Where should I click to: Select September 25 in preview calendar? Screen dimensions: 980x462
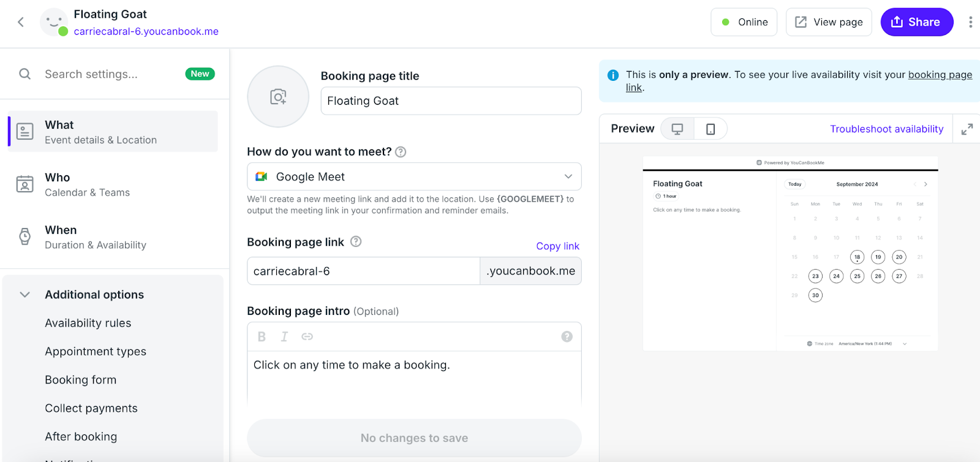[x=857, y=276]
